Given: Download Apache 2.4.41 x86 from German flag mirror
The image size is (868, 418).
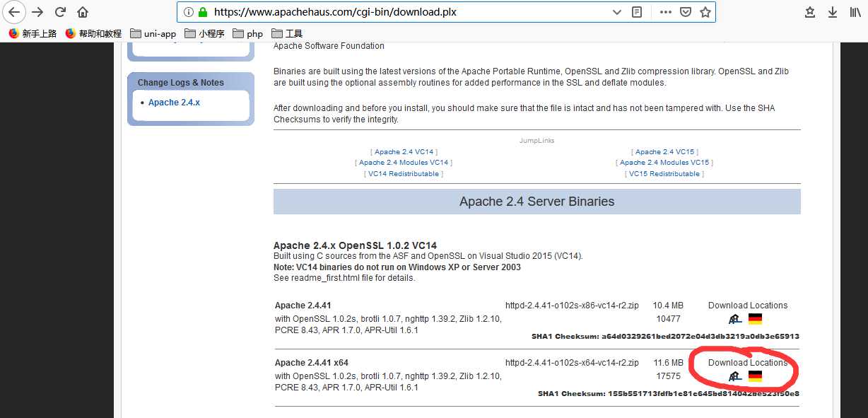Looking at the screenshot, I should [x=755, y=319].
